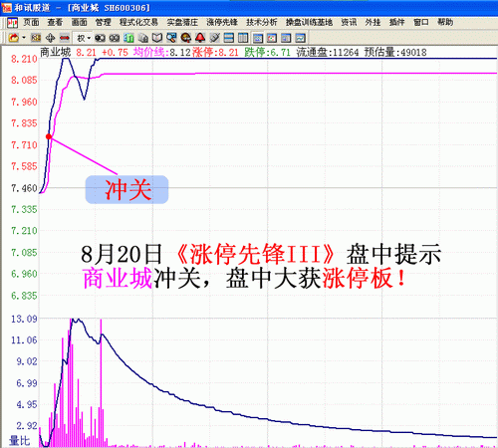498x448 pixels.
Task: Click the 量比 indicator label
Action: 20,441
